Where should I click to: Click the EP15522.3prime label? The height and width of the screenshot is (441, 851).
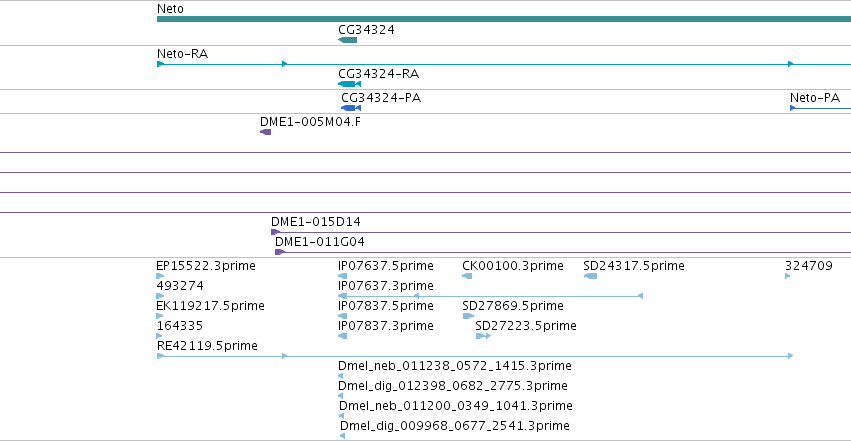pyautogui.click(x=206, y=266)
